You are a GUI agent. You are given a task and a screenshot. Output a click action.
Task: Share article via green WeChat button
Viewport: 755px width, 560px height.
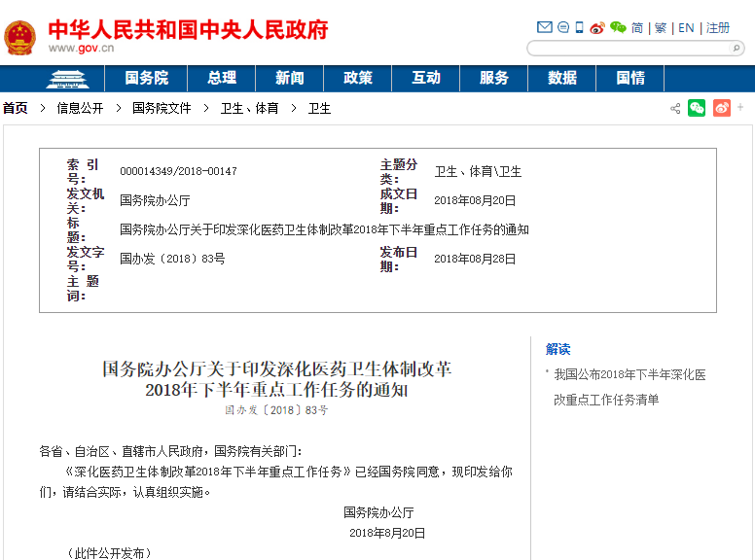tap(697, 108)
